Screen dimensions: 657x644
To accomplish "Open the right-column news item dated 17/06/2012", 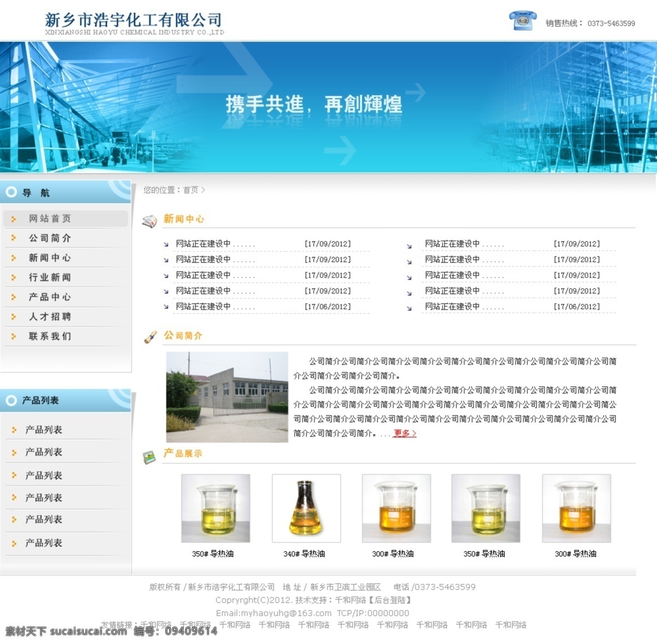I will pos(464,307).
